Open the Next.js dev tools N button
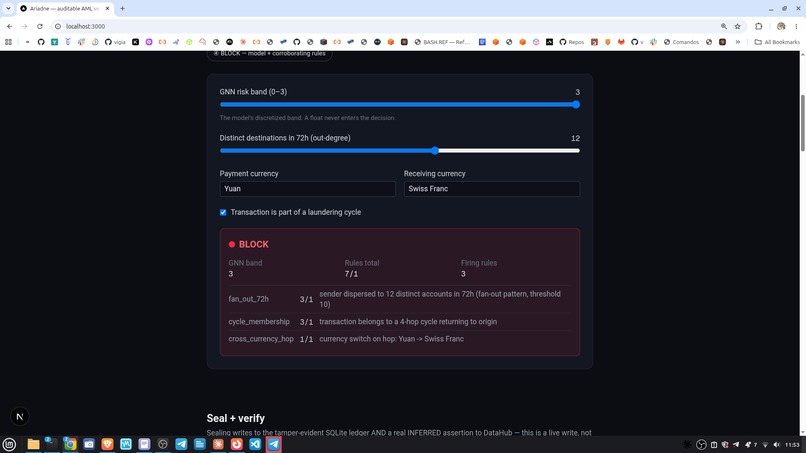Viewport: 806px width, 453px height. [20, 416]
